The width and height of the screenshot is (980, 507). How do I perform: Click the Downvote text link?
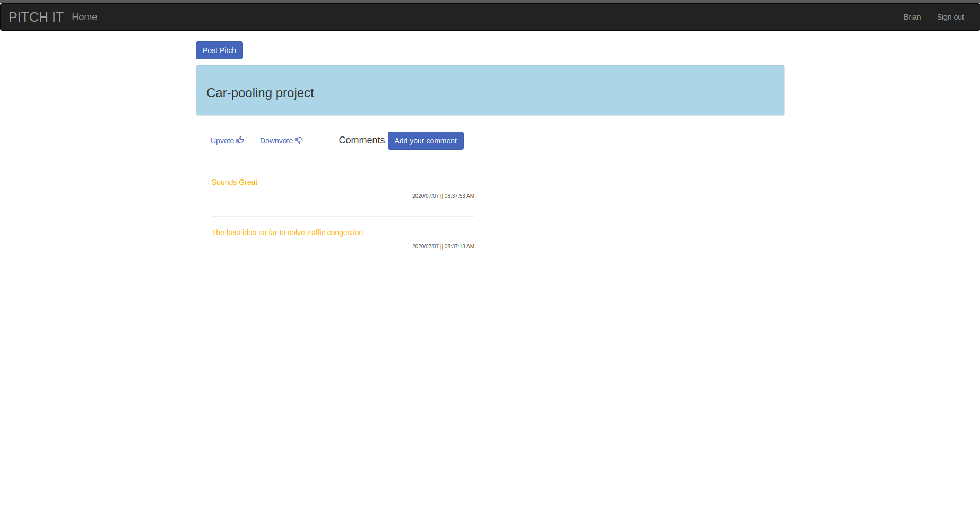[276, 141]
